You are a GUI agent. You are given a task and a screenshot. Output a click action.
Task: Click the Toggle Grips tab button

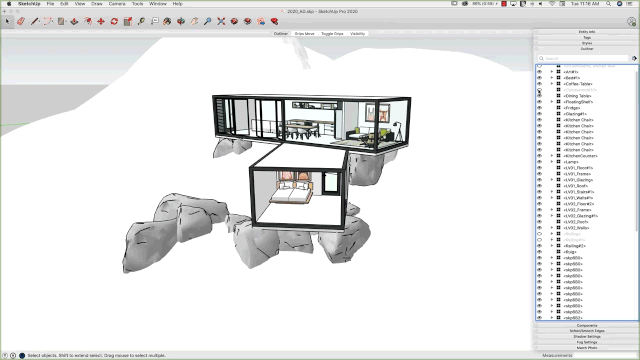(x=332, y=33)
